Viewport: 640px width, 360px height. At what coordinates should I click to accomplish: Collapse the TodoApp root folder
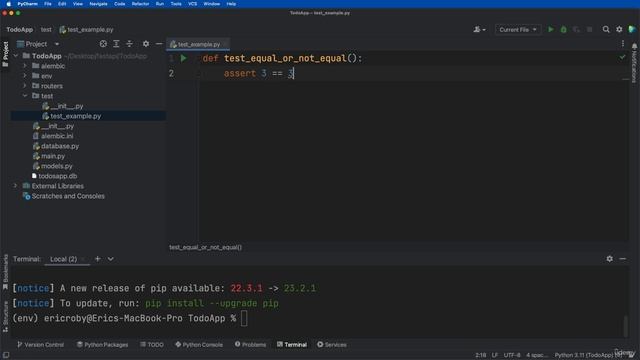pyautogui.click(x=16, y=56)
